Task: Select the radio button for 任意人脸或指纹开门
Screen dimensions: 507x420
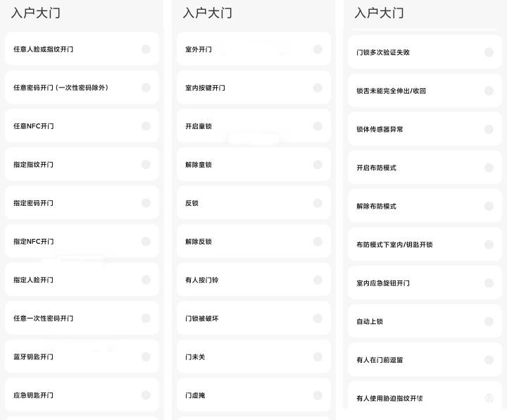Action: [x=146, y=49]
